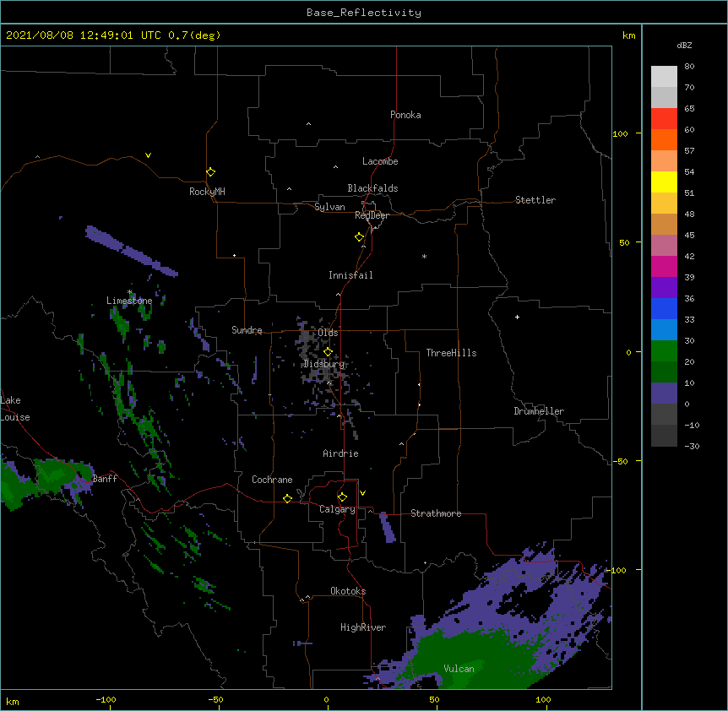Click the ThreeHills town label
Viewport: 728px width, 711px height.
[x=451, y=353]
